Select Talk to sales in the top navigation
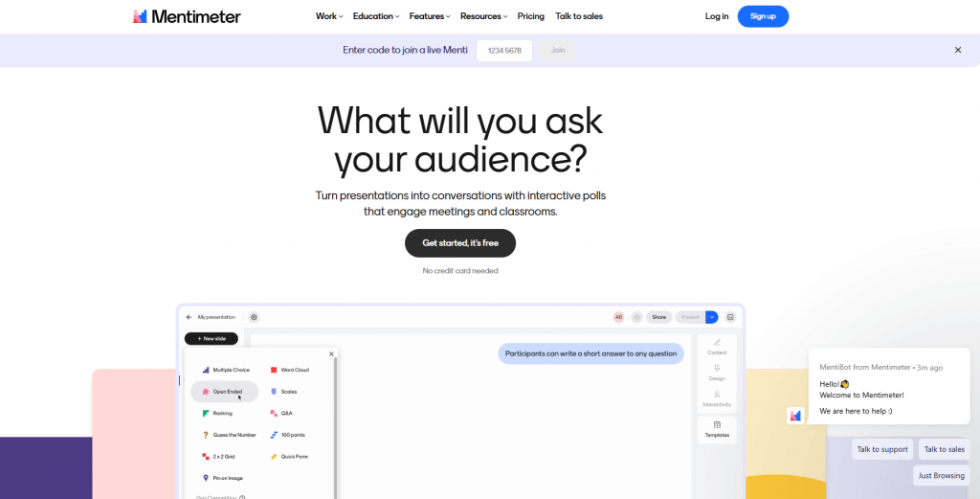The height and width of the screenshot is (499, 980). [579, 16]
